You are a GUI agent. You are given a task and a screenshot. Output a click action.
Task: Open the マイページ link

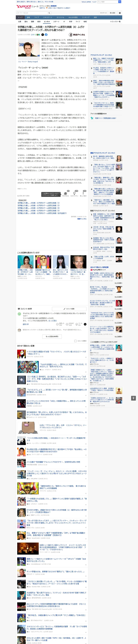(103, 13)
